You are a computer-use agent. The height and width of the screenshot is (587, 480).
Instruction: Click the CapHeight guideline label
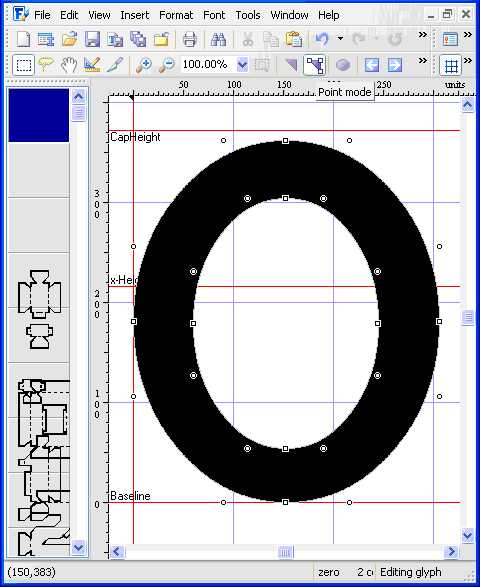[x=135, y=137]
